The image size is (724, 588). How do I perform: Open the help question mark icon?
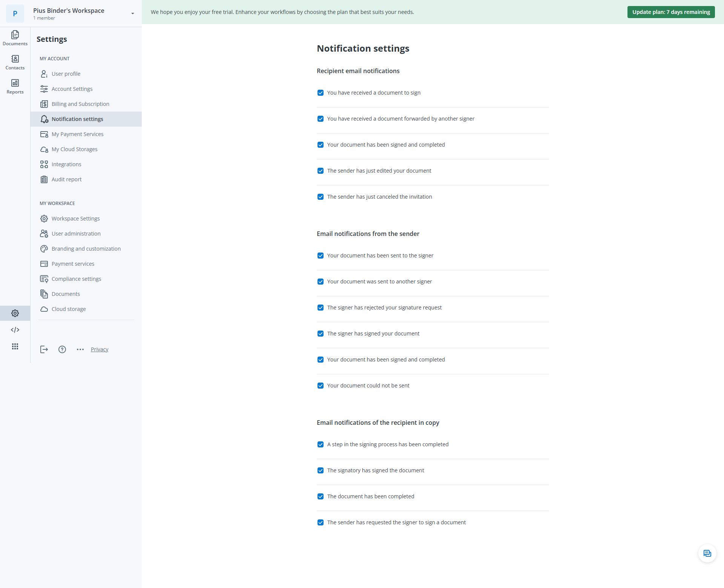pyautogui.click(x=62, y=349)
